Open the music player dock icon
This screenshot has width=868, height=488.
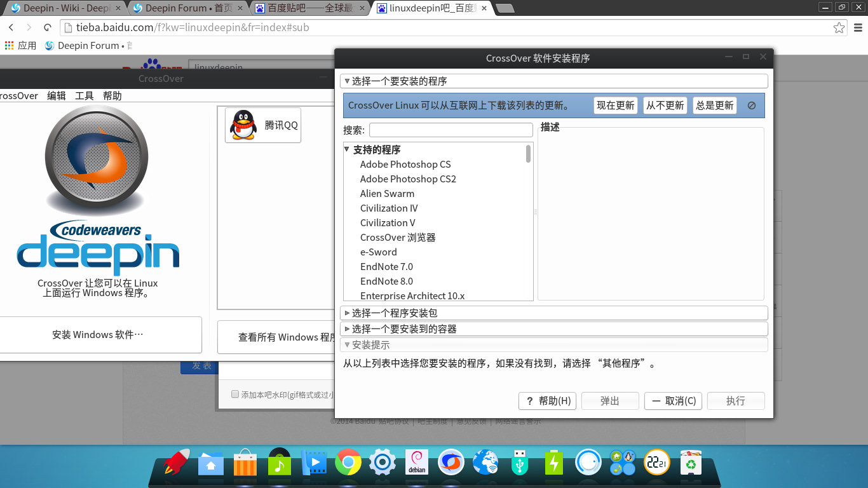[x=280, y=462]
